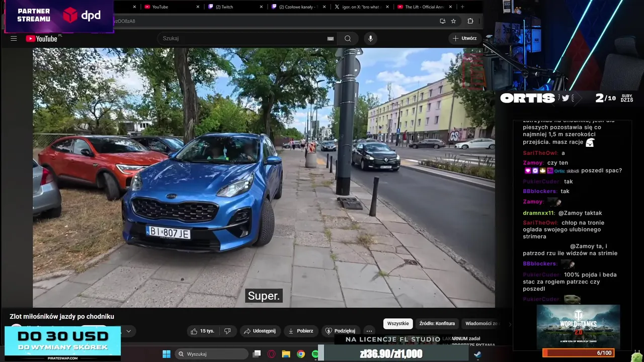Click the video player to pause
644x362 pixels.
(264, 177)
